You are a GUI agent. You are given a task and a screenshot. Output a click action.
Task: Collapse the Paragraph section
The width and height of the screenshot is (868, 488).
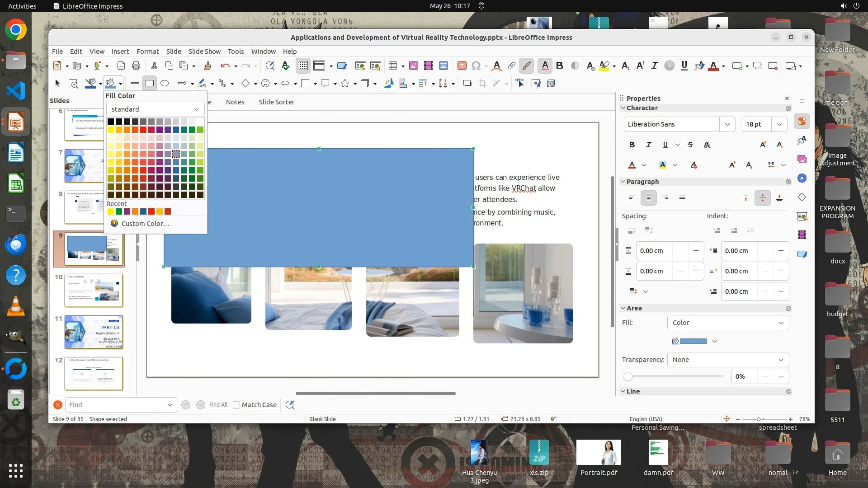pyautogui.click(x=623, y=182)
